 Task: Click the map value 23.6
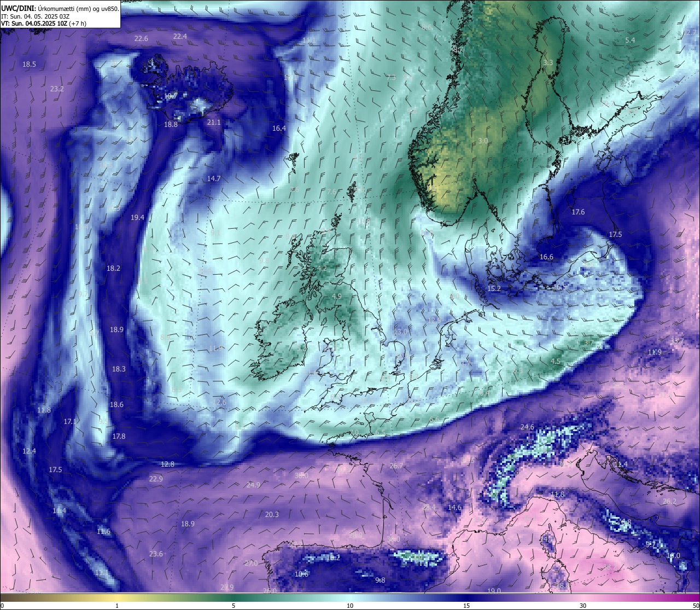tap(156, 554)
